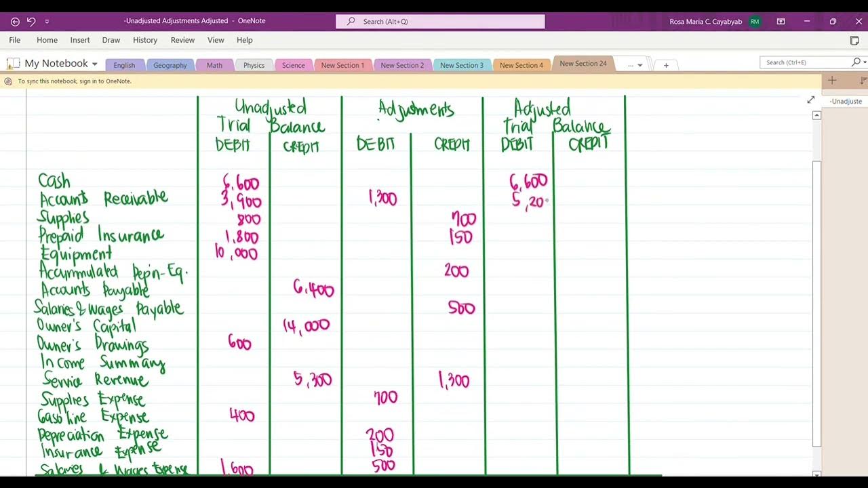Screen dimensions: 868x488
Task: Switch to the Physics section tab
Action: point(254,65)
